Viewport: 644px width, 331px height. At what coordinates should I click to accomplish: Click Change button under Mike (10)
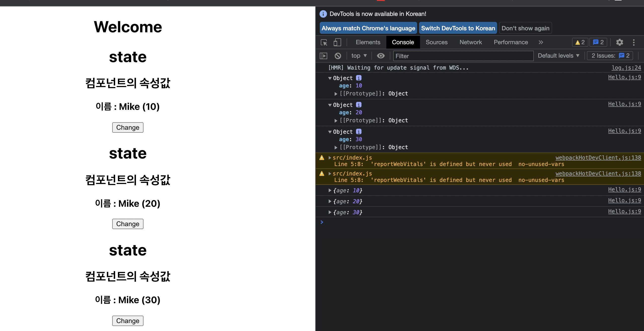128,127
